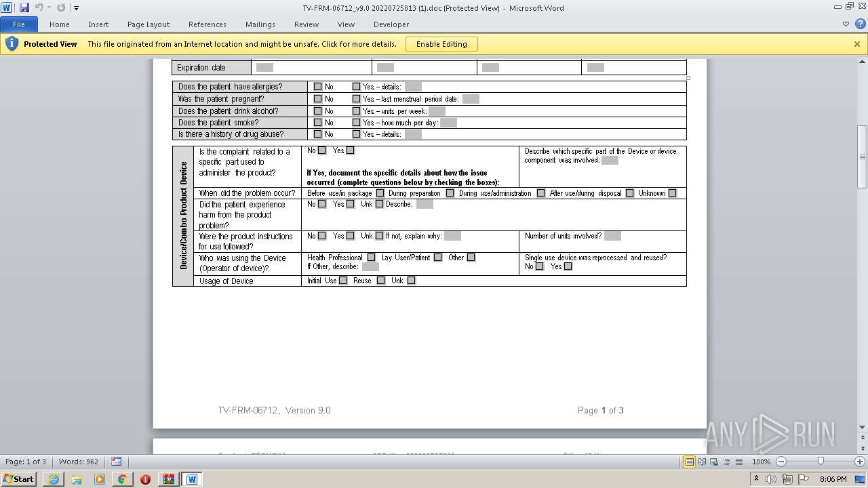Click the Words: 962 status bar counter
Image resolution: width=868 pixels, height=488 pixels.
[x=78, y=462]
